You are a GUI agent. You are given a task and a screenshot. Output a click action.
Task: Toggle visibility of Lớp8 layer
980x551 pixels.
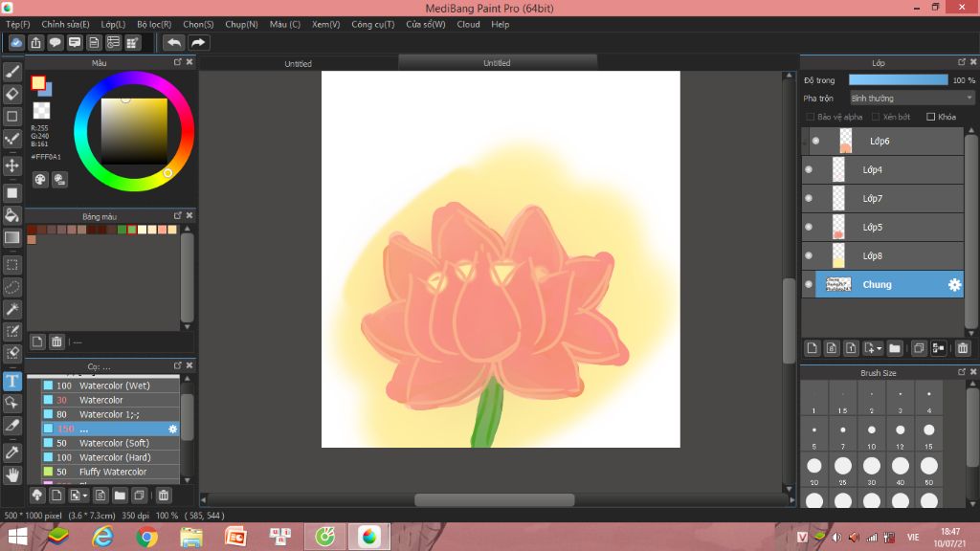point(809,255)
